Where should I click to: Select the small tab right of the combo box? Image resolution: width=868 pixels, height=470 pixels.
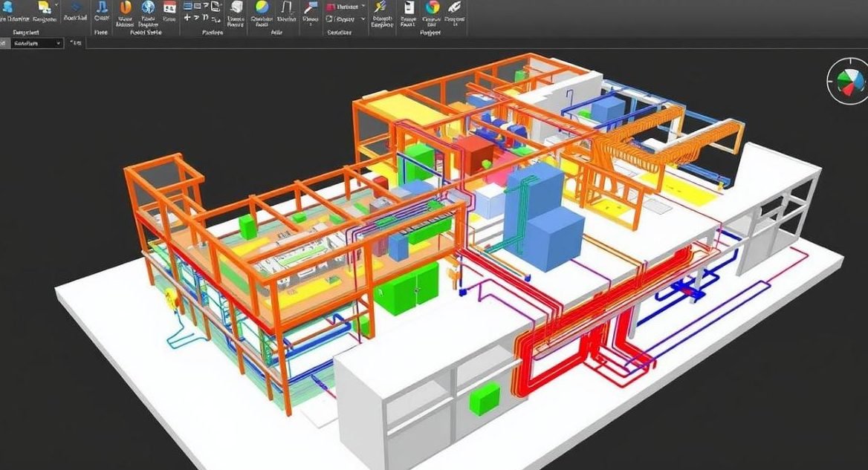tap(76, 43)
